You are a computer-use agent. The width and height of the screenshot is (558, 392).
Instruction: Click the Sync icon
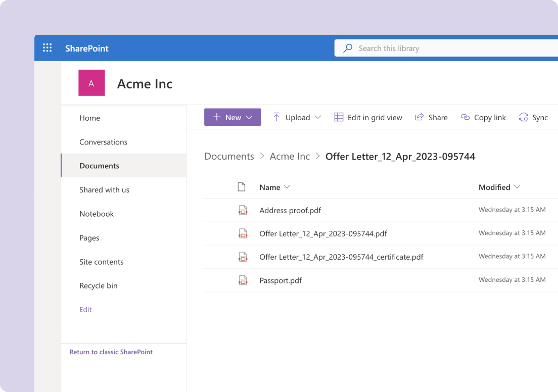(x=523, y=117)
